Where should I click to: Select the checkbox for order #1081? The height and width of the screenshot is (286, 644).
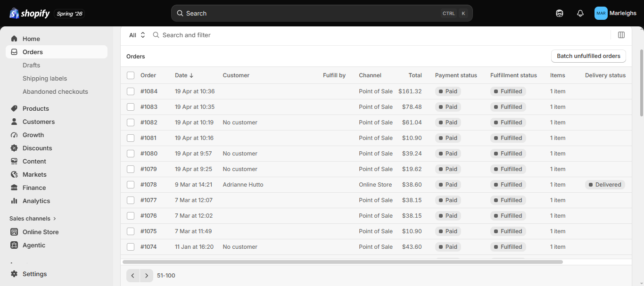[131, 138]
